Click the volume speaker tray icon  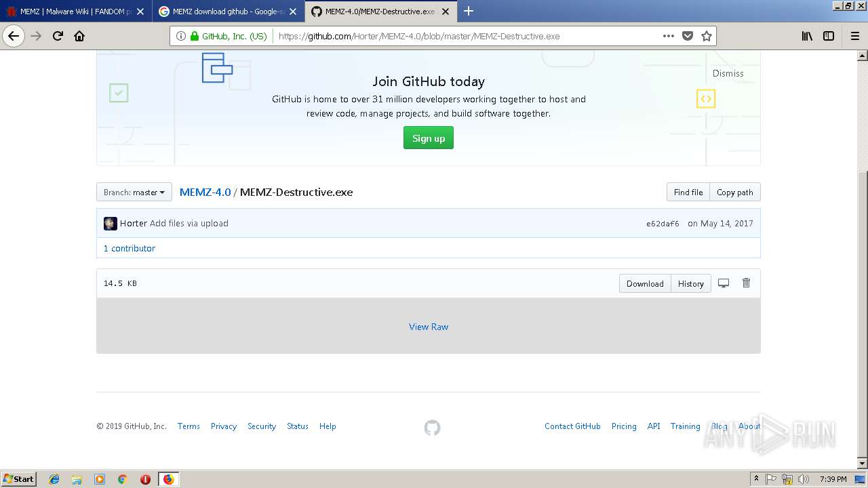point(804,479)
